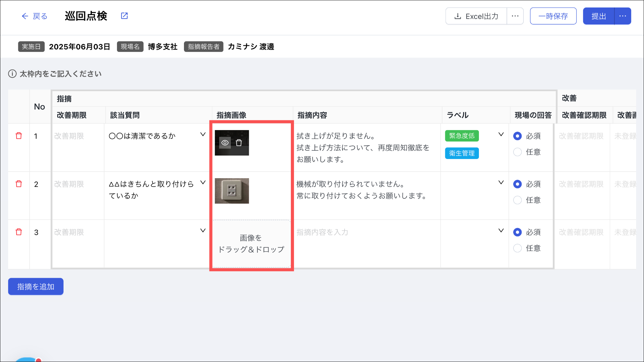
Task: Click the info icon beside 太枠内をご記入ください
Action: coord(12,74)
